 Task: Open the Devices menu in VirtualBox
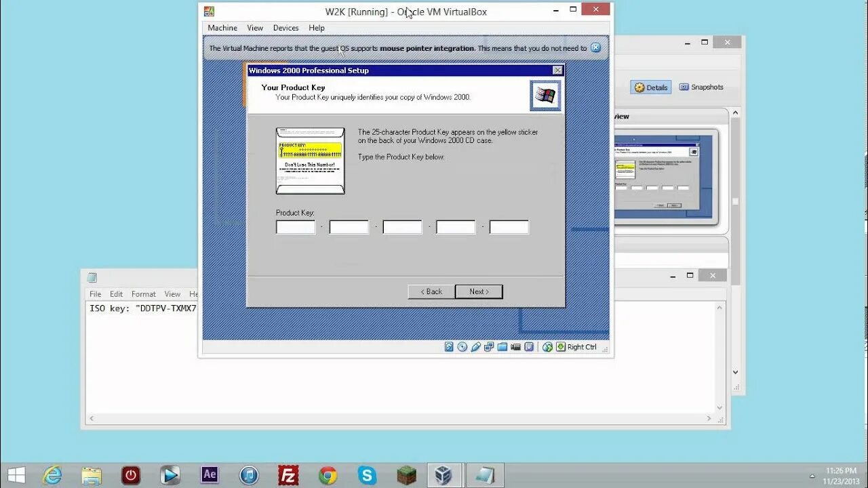point(286,28)
